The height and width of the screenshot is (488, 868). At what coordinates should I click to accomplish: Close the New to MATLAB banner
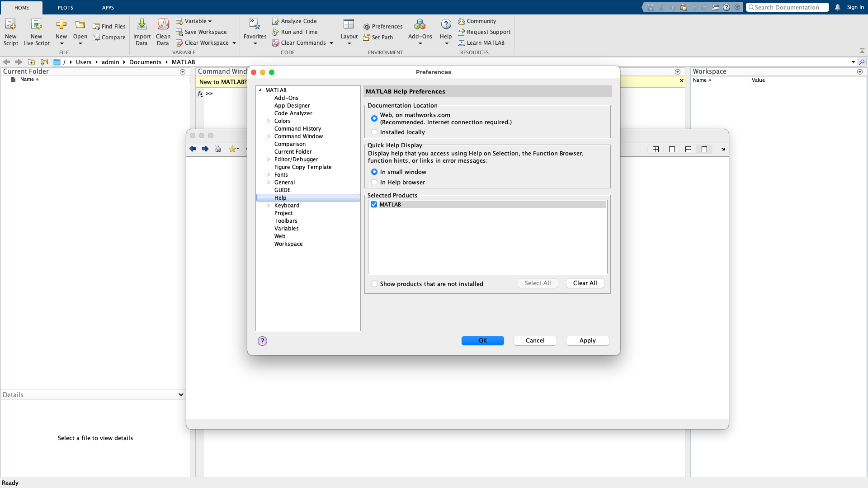coord(681,81)
